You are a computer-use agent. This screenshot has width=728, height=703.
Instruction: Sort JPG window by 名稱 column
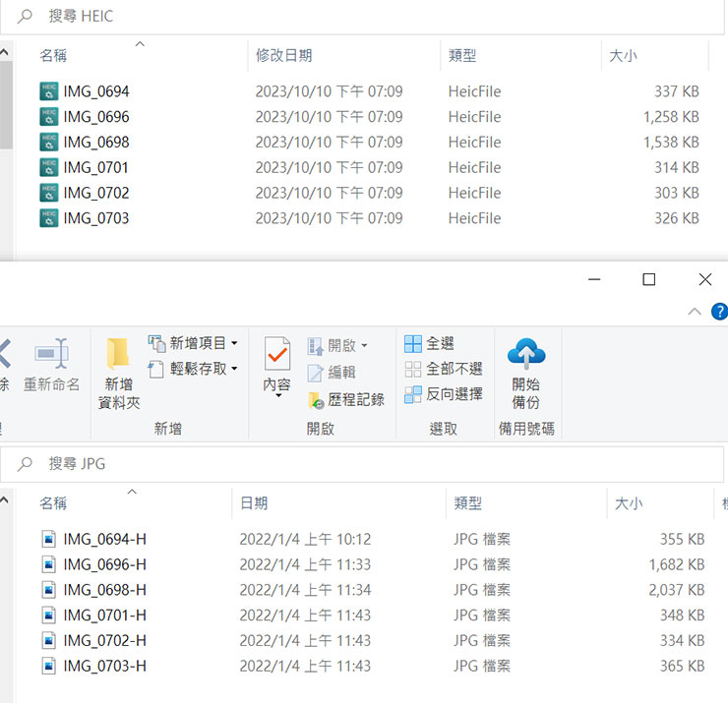pyautogui.click(x=53, y=503)
